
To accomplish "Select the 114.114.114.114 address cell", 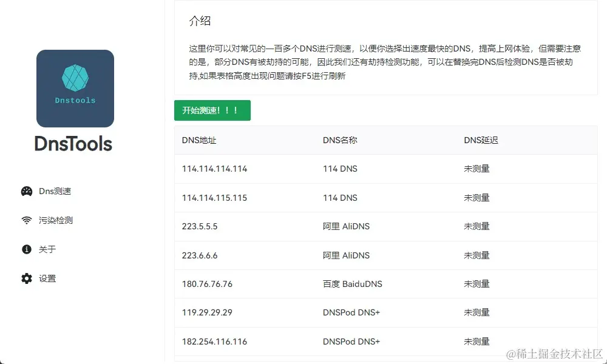I will tap(214, 169).
